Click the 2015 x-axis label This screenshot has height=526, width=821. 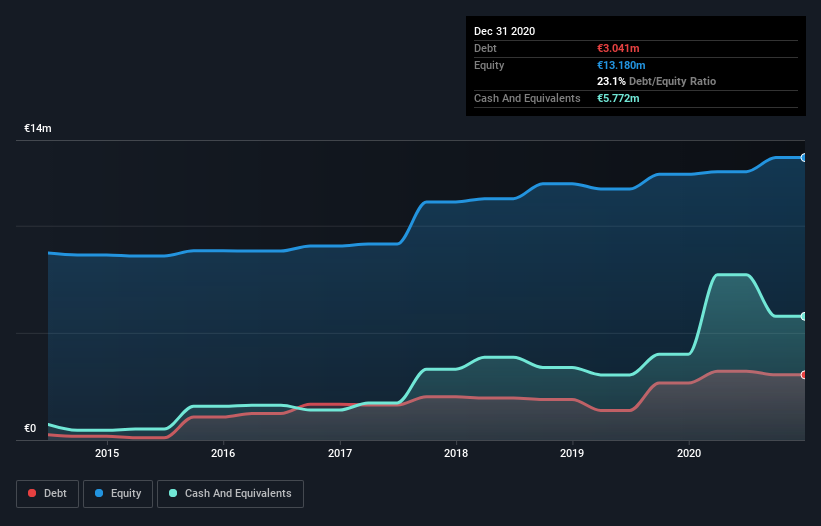tap(107, 453)
